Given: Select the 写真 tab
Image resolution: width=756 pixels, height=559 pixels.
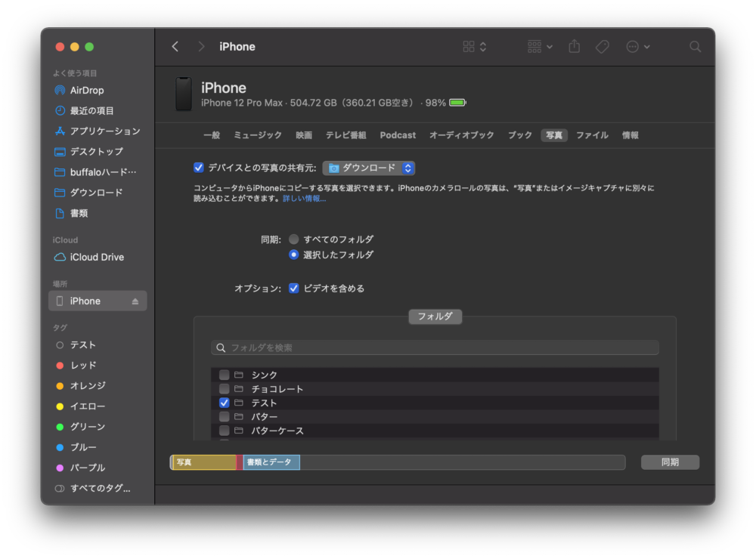Looking at the screenshot, I should click(x=554, y=135).
